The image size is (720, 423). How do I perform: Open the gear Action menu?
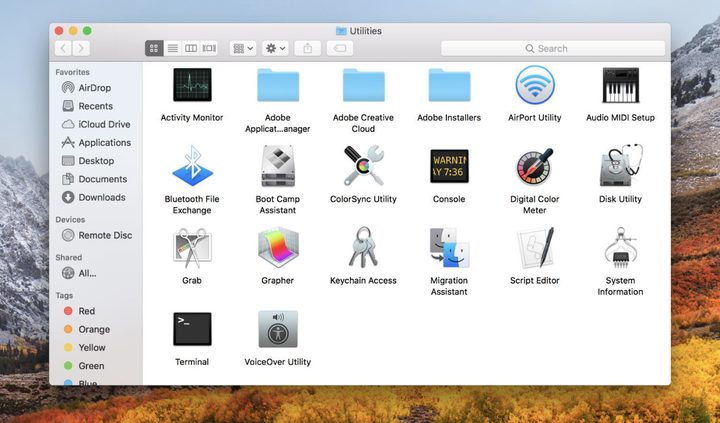276,48
